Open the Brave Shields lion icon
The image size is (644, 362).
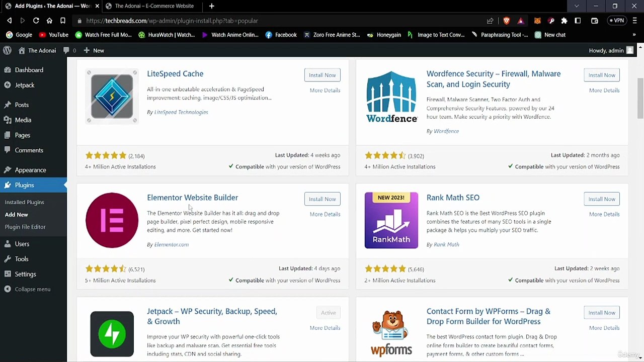[x=506, y=21]
